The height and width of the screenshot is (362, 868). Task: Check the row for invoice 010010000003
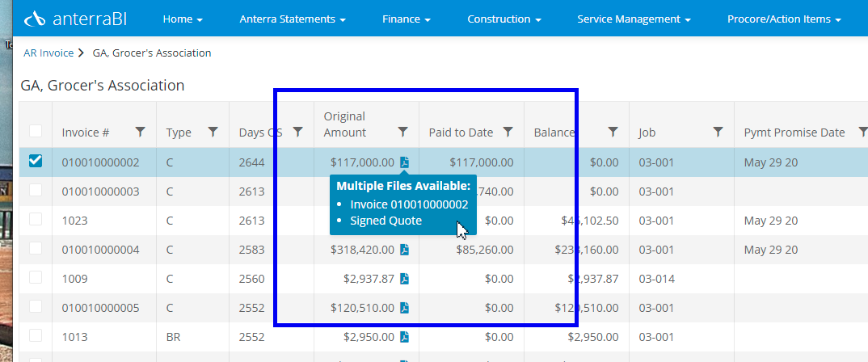pyautogui.click(x=36, y=190)
